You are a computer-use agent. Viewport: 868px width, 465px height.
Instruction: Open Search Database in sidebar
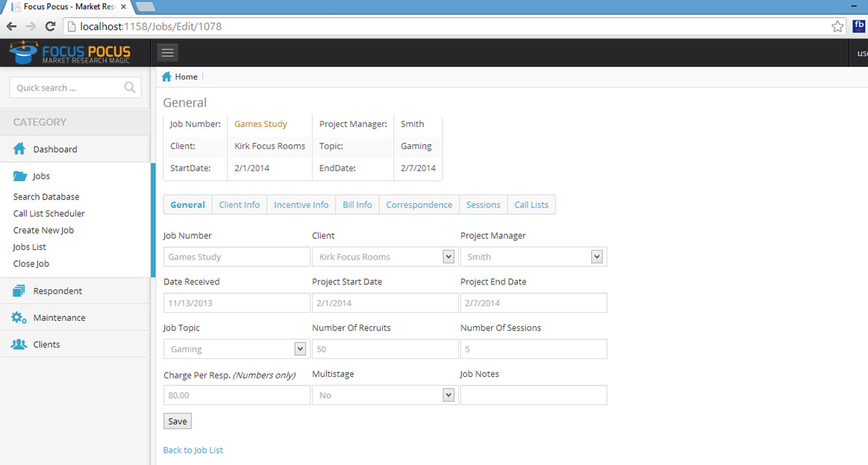(x=46, y=196)
